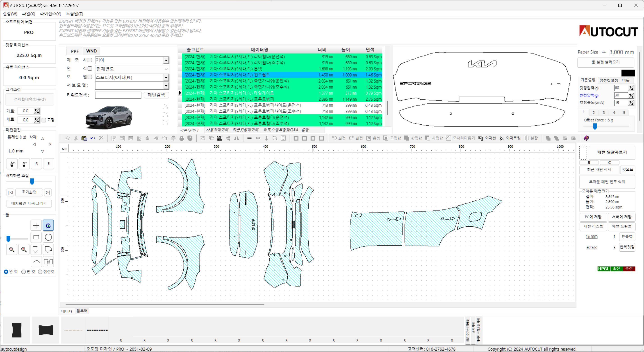Click the 컷팅압력 value stepper
Viewport: 644px width, 352px height.
pyautogui.click(x=631, y=88)
